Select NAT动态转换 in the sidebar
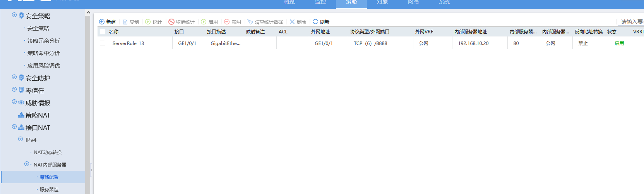This screenshot has width=644, height=194. [x=48, y=152]
